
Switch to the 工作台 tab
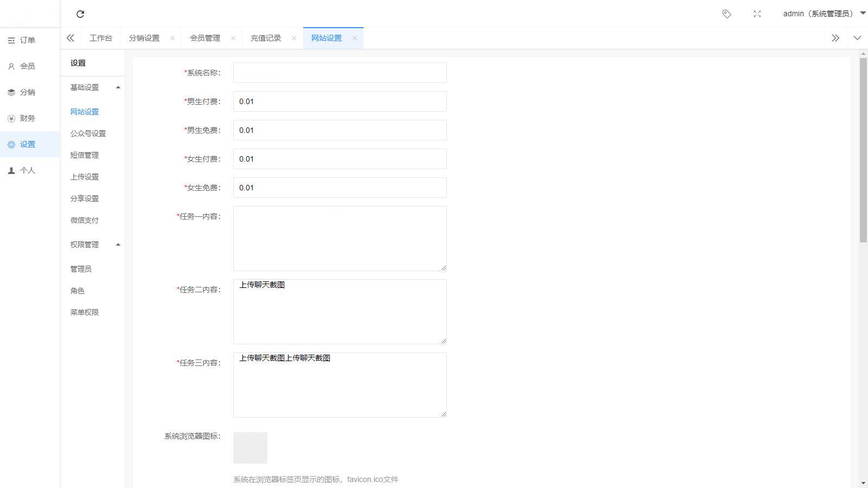101,38
